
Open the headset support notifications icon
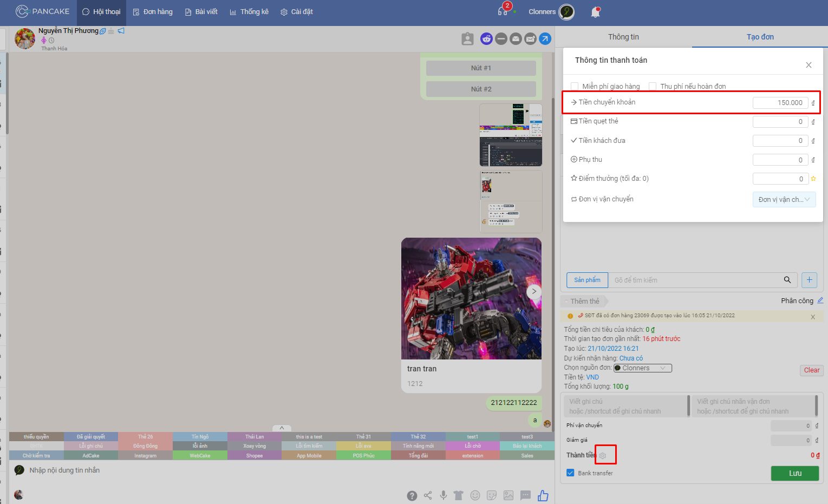point(503,11)
